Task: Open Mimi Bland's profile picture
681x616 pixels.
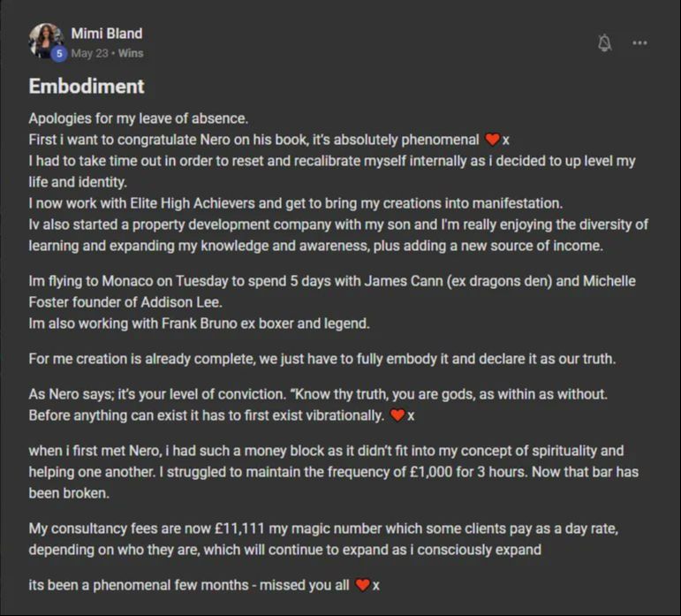Action: 47,41
